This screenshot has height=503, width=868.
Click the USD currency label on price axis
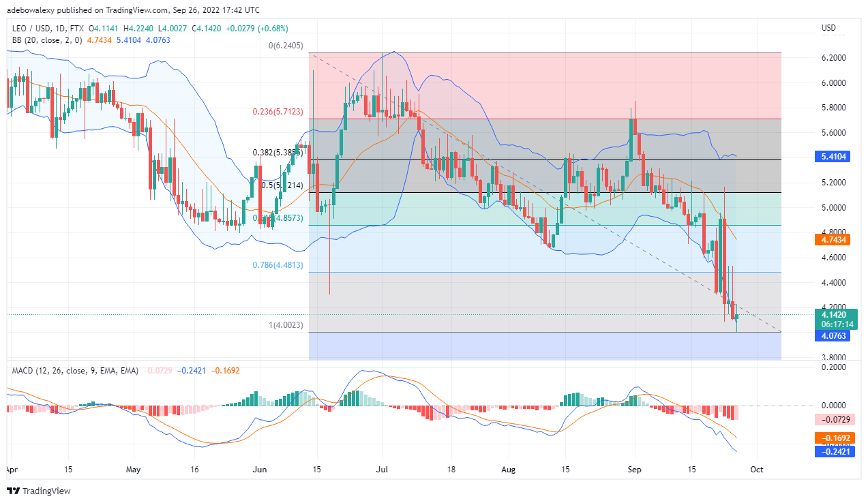point(829,28)
